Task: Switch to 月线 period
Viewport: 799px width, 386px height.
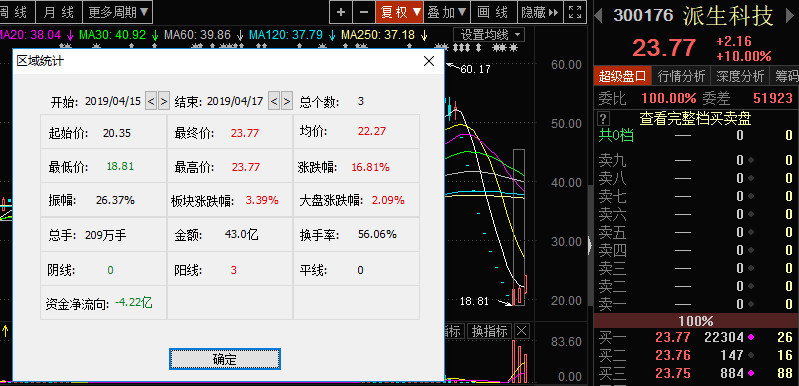Action: click(58, 12)
